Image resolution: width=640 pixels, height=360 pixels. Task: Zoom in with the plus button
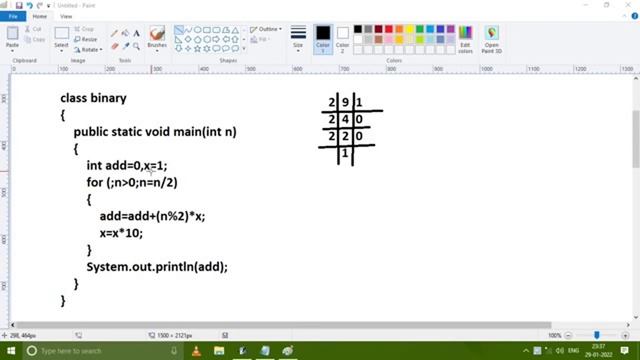click(x=625, y=336)
